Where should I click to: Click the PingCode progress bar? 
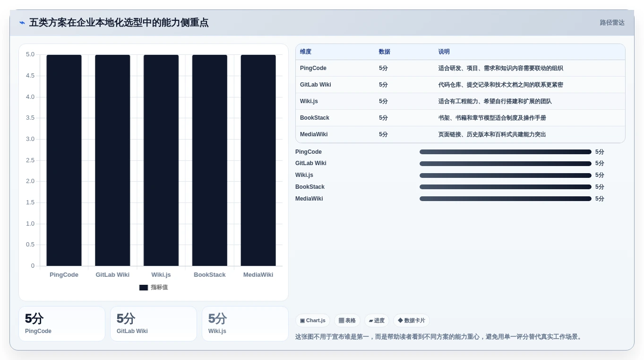point(506,152)
